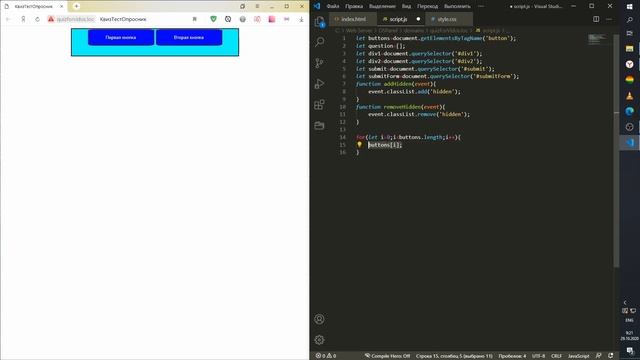Open the editor's more actions ellipsis
This screenshot has height=360, width=640.
(x=609, y=19)
